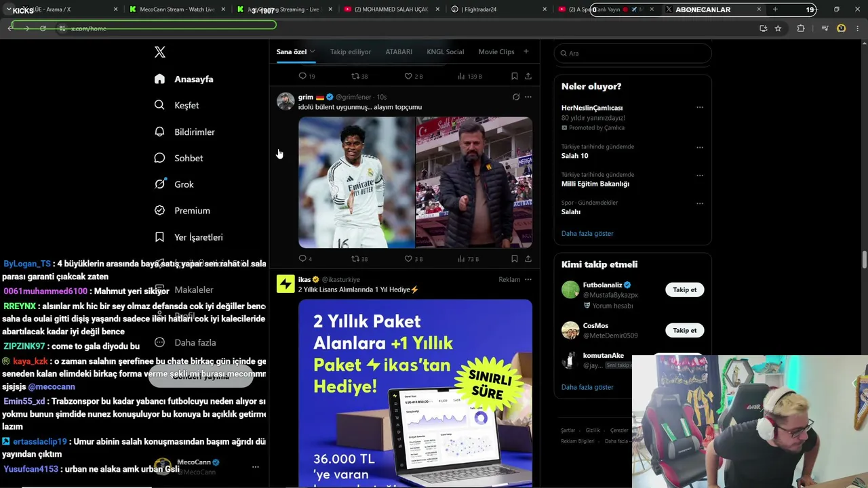Open options for HerNeslinÇamlıcası trend
The width and height of the screenshot is (868, 488).
(x=700, y=107)
